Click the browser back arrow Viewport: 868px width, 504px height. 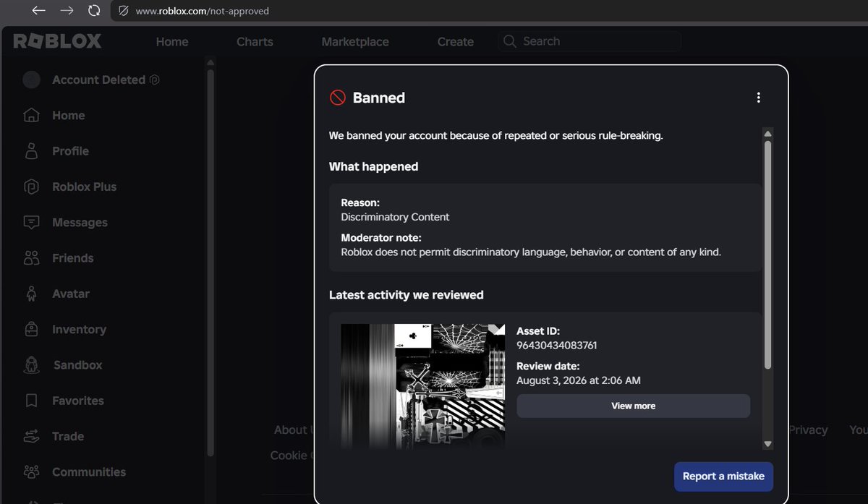(x=38, y=11)
